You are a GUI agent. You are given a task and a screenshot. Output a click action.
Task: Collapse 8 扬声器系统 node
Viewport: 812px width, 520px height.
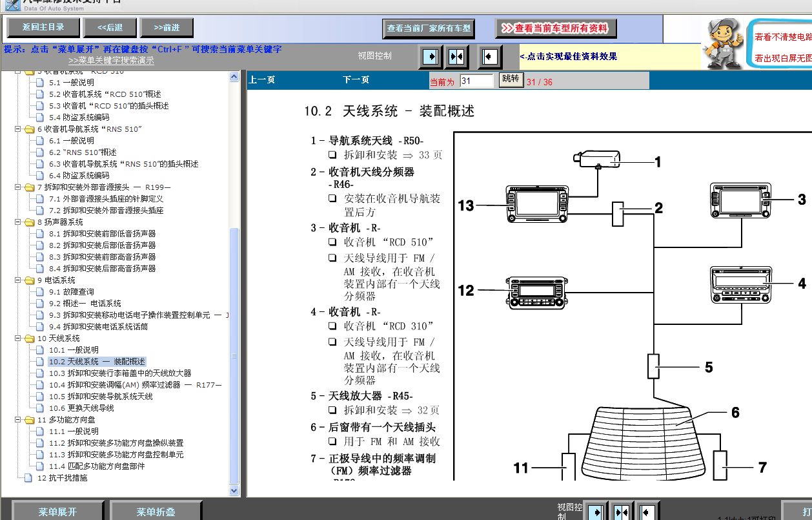click(18, 222)
